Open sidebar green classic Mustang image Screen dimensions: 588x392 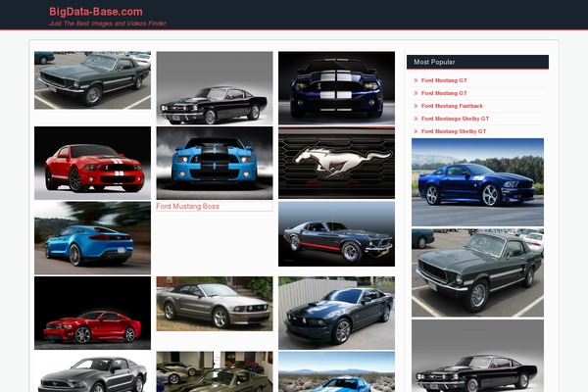point(477,273)
